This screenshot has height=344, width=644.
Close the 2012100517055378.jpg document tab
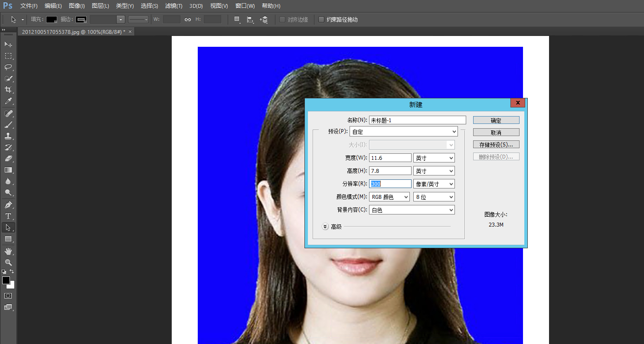pos(130,32)
